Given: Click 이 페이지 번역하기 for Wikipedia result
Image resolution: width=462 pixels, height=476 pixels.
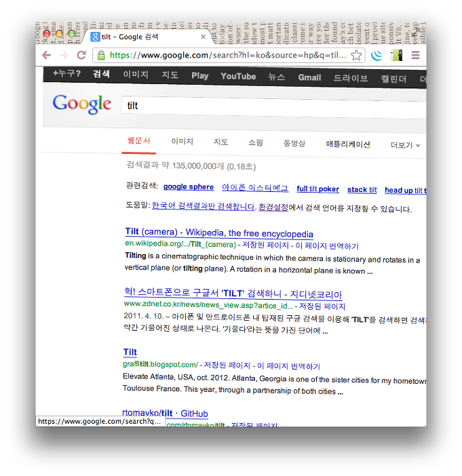Looking at the screenshot, I should (x=327, y=246).
